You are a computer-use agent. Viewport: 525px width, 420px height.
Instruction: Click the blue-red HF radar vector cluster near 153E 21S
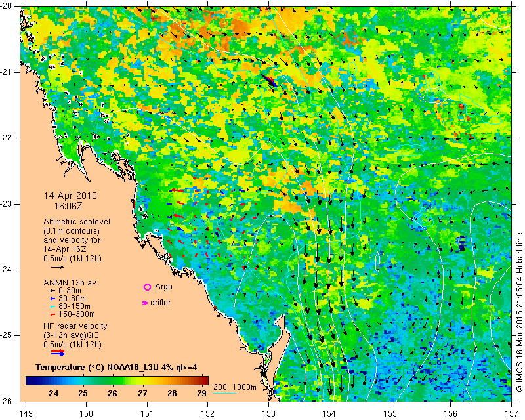pyautogui.click(x=269, y=80)
